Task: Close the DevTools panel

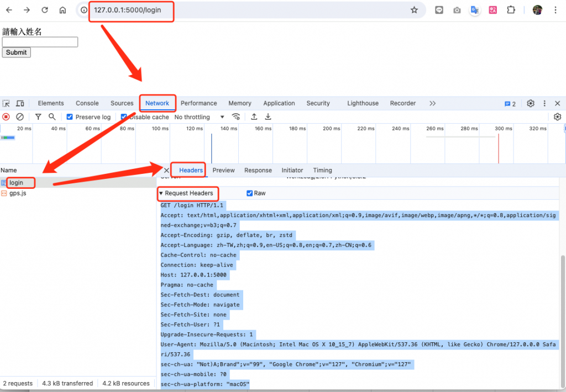Action: [x=557, y=103]
